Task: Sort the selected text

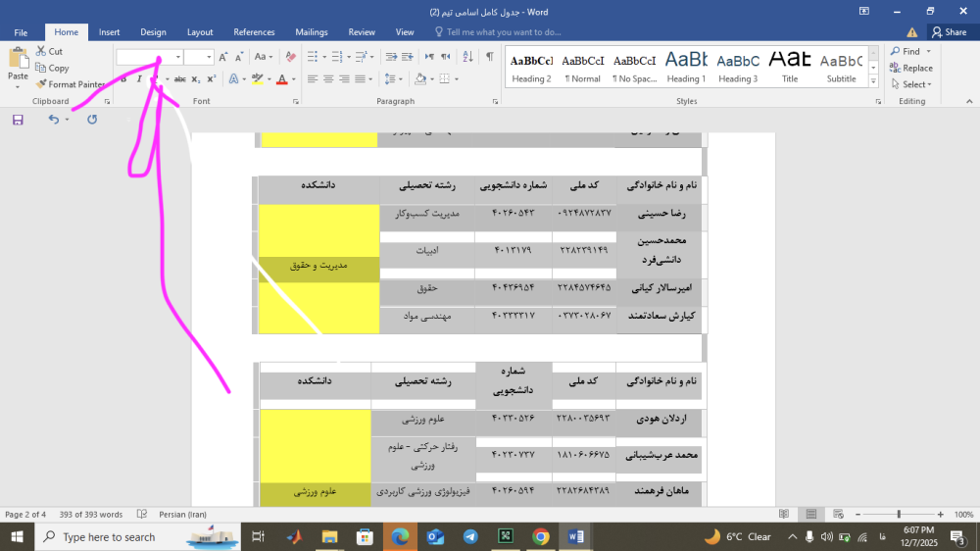Action: (x=467, y=57)
